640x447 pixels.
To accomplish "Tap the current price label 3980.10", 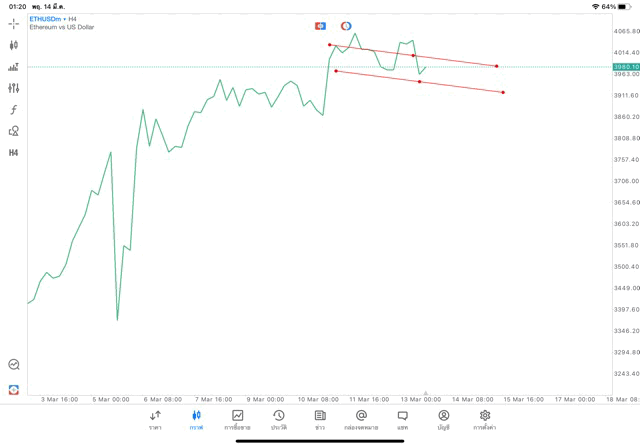I will [x=627, y=67].
